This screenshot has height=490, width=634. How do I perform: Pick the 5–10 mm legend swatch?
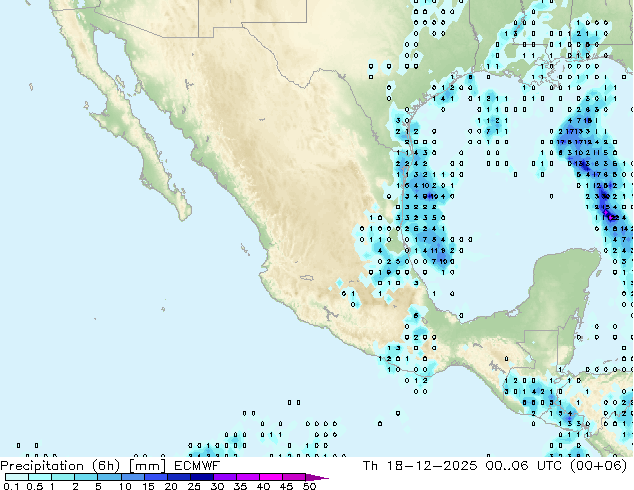(x=109, y=477)
